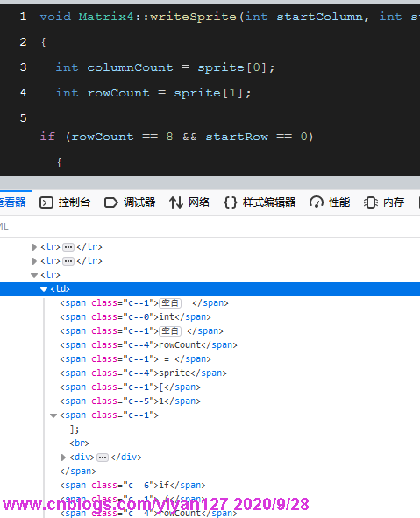Viewport: 420px width, 518px height.
Task: Click the first 空白 whitespace badge
Action: pyautogui.click(x=170, y=303)
